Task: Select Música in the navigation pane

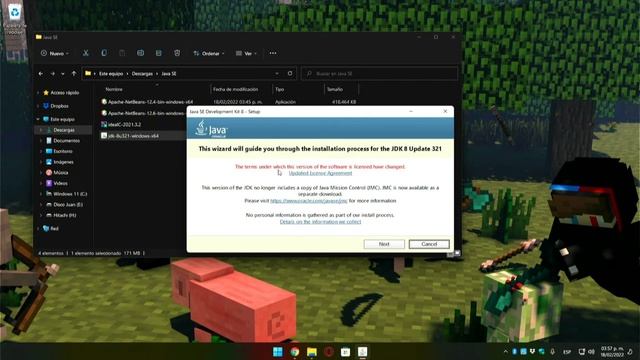Action: tap(57, 173)
